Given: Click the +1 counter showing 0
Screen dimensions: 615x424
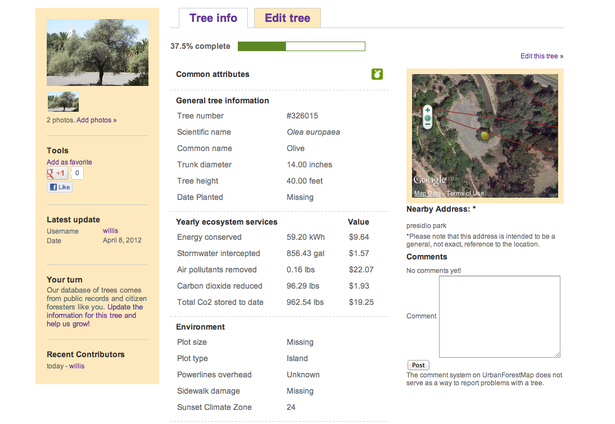Looking at the screenshot, I should tap(77, 173).
